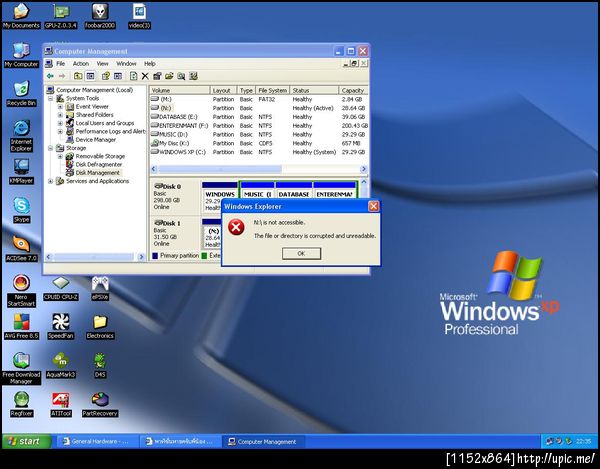Sort by the Capacity column header
This screenshot has height=469, width=600.
pyautogui.click(x=353, y=90)
